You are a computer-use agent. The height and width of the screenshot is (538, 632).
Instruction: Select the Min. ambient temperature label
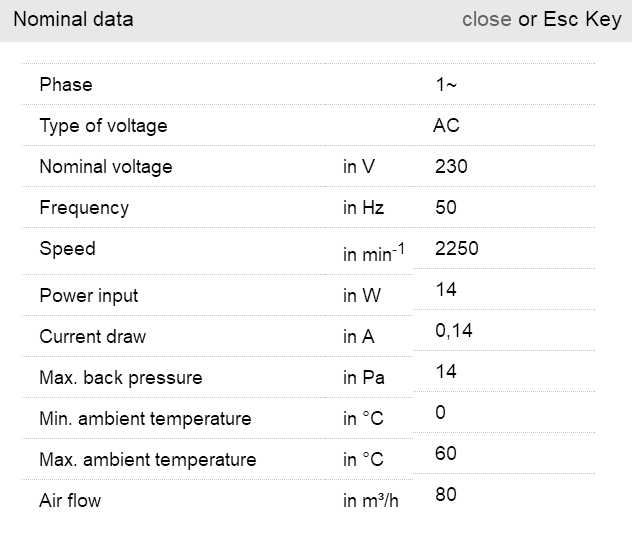click(145, 419)
